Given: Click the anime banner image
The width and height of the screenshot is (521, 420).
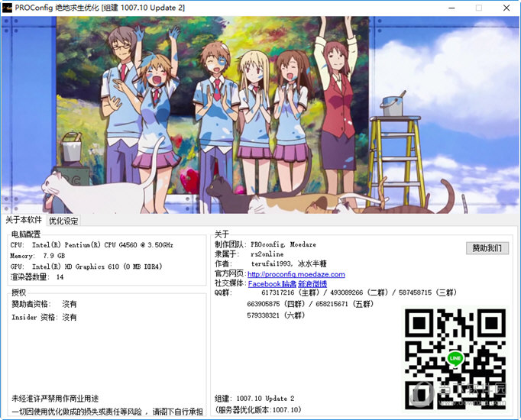Looking at the screenshot, I should pyautogui.click(x=260, y=115).
